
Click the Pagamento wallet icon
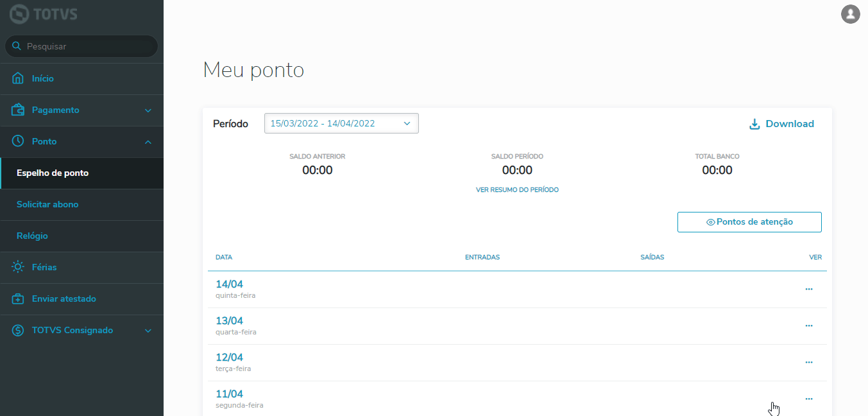coord(18,110)
